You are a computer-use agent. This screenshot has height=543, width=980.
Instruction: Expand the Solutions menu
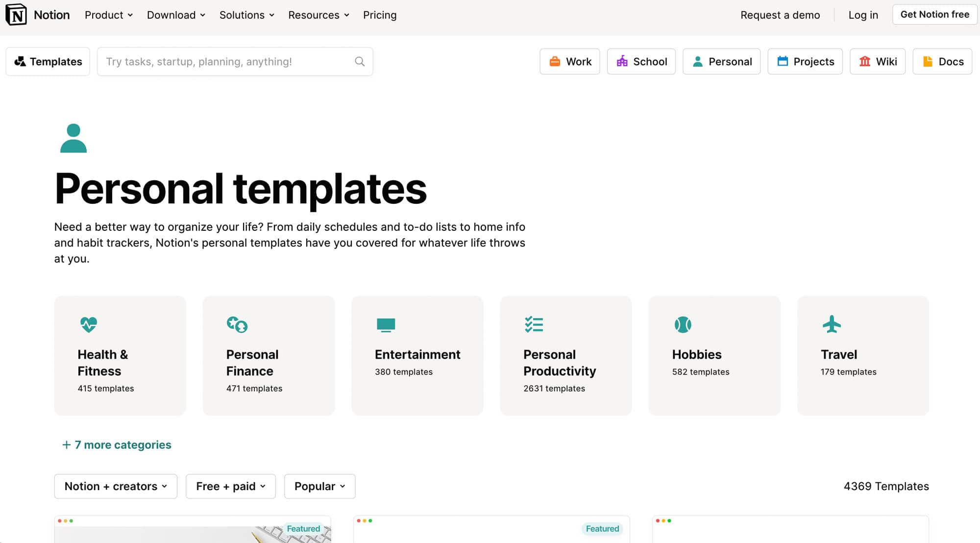pos(247,15)
